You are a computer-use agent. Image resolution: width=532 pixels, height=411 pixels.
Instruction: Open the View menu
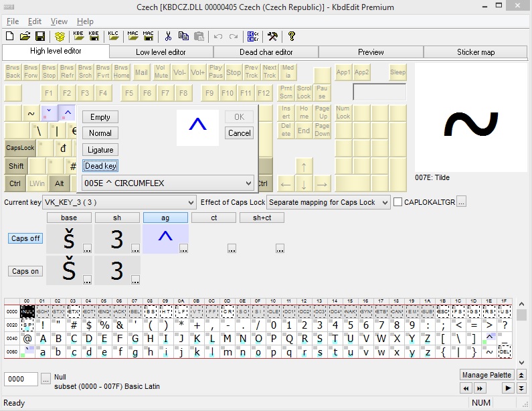59,21
